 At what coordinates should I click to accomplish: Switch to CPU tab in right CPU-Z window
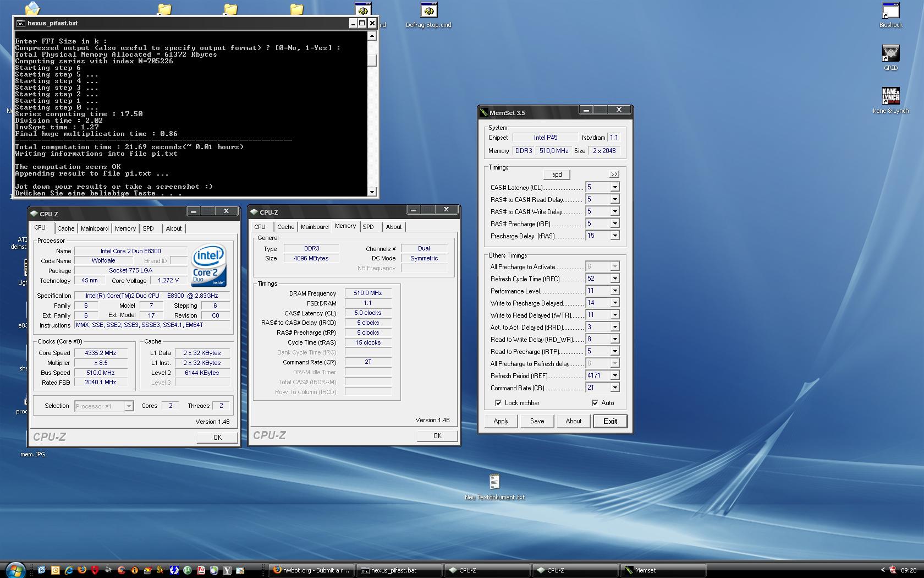click(x=260, y=227)
